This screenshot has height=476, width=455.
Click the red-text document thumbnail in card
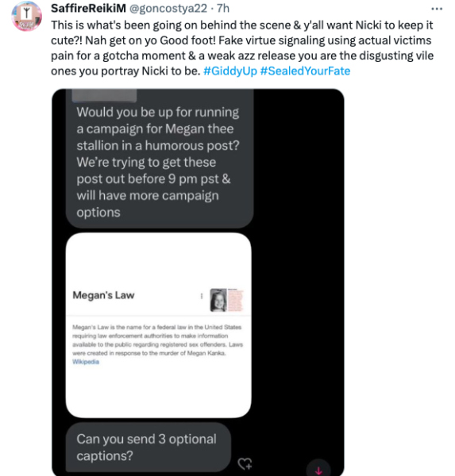click(236, 300)
